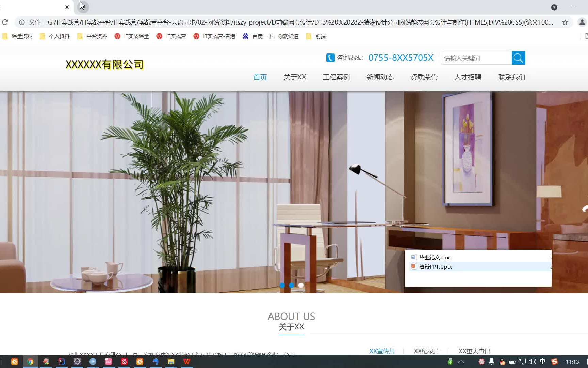Open WPS Office from the taskbar
Viewport: 588px width, 368px height.
pyautogui.click(x=187, y=362)
